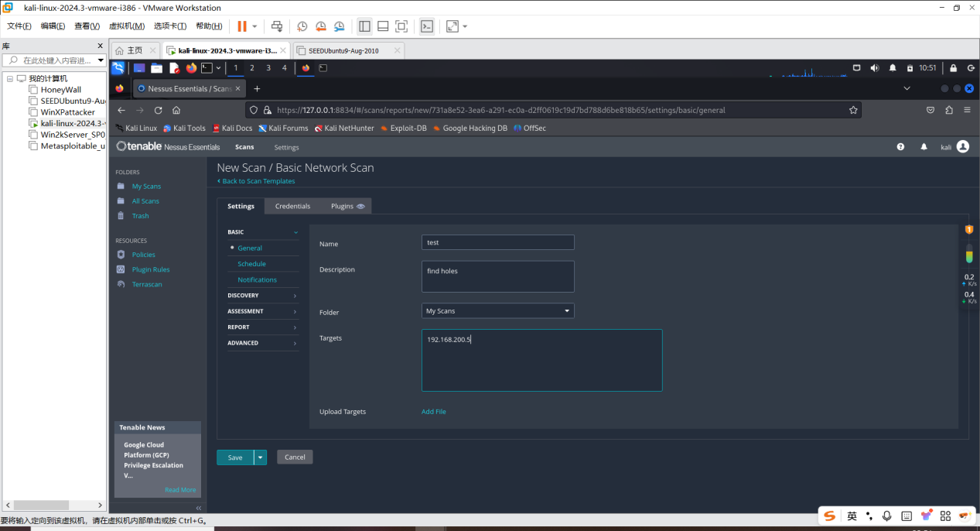Suspend the virtual machine with pause button
980x531 pixels.
242,26
